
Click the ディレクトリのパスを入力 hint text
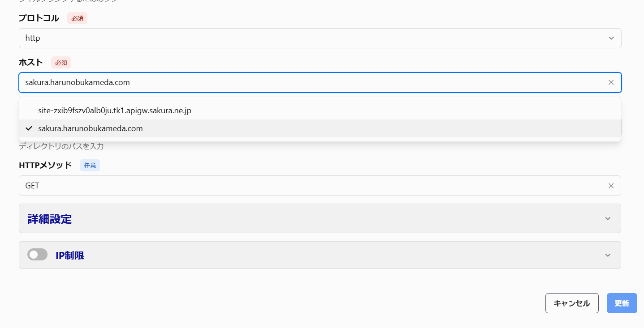61,146
